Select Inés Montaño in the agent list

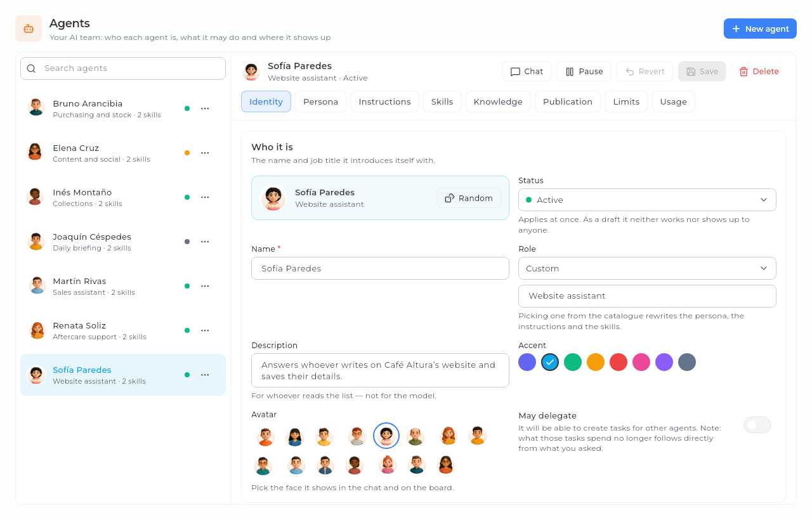coord(123,197)
